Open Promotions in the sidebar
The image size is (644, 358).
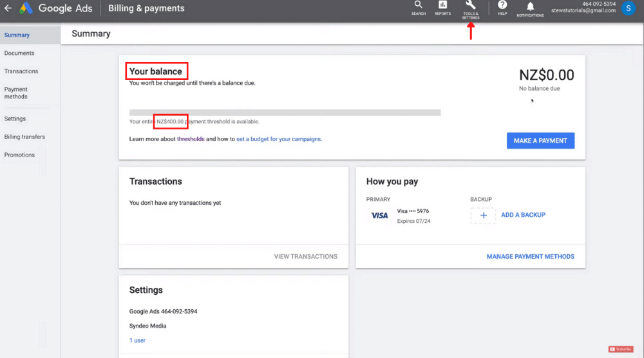20,155
